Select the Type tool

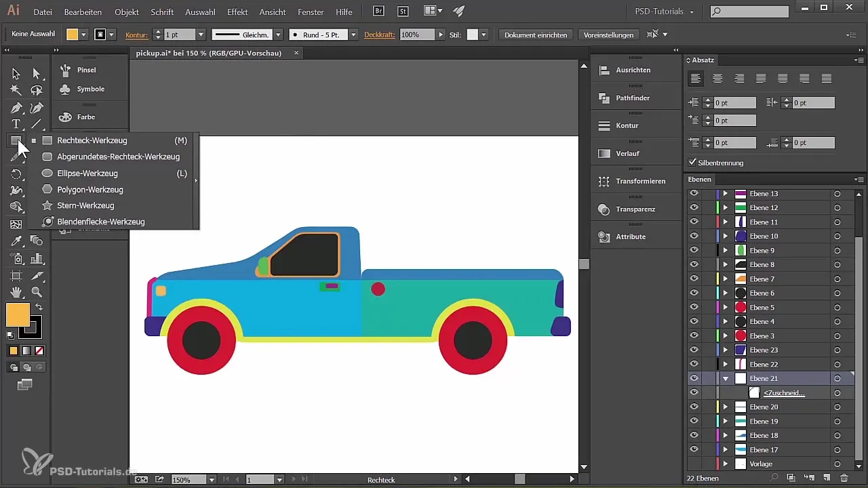coord(16,124)
